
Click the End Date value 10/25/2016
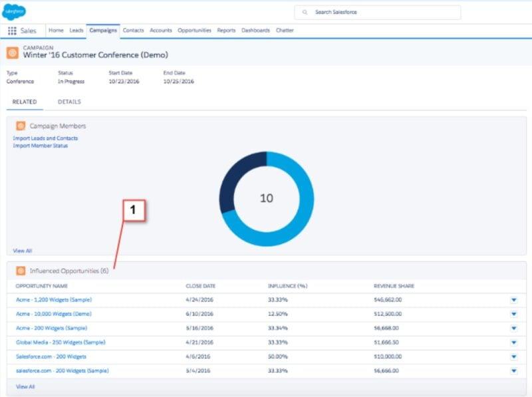click(x=179, y=81)
